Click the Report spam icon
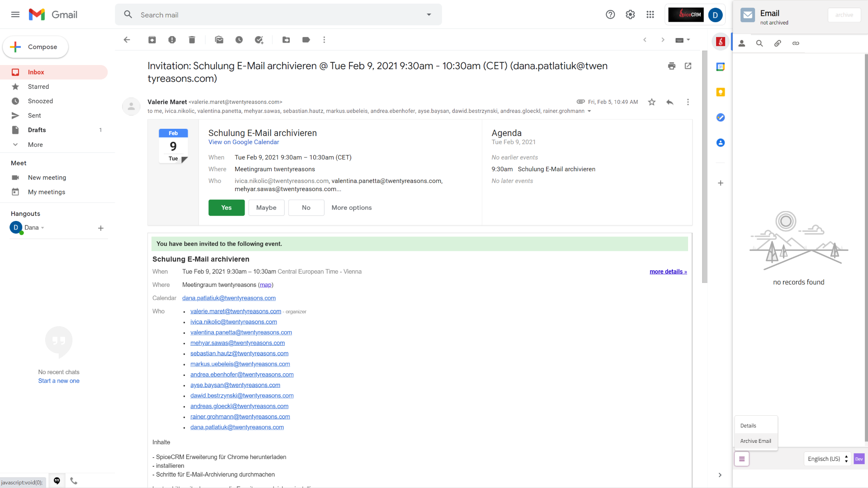Image resolution: width=868 pixels, height=488 pixels. pos(172,40)
